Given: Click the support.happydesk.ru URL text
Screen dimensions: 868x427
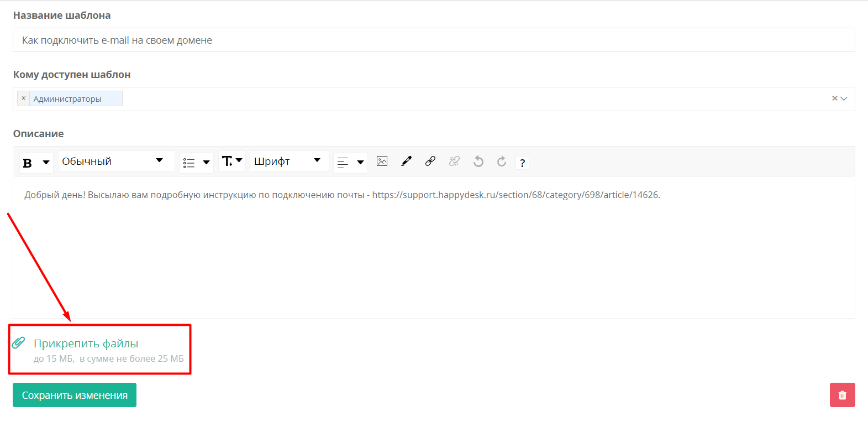Looking at the screenshot, I should (515, 195).
